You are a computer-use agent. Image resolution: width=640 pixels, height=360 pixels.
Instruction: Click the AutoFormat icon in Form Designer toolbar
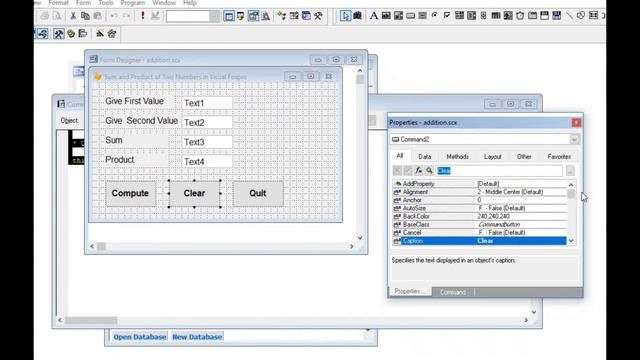[112, 33]
